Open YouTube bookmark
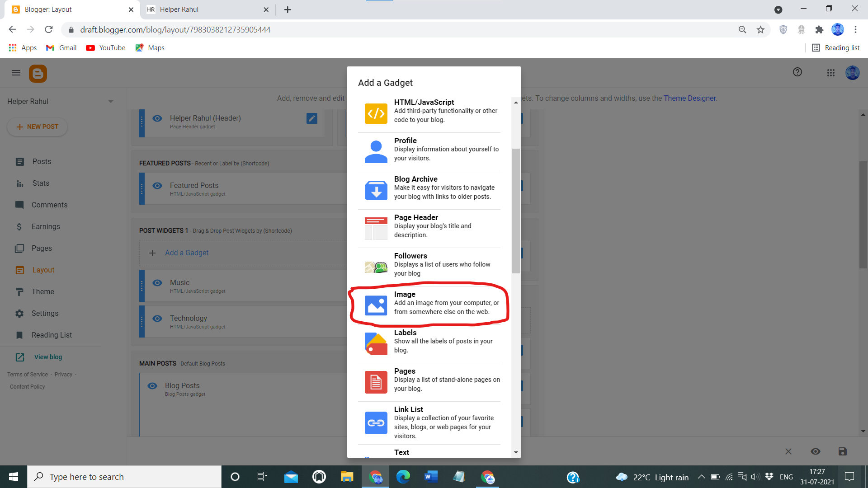 106,48
